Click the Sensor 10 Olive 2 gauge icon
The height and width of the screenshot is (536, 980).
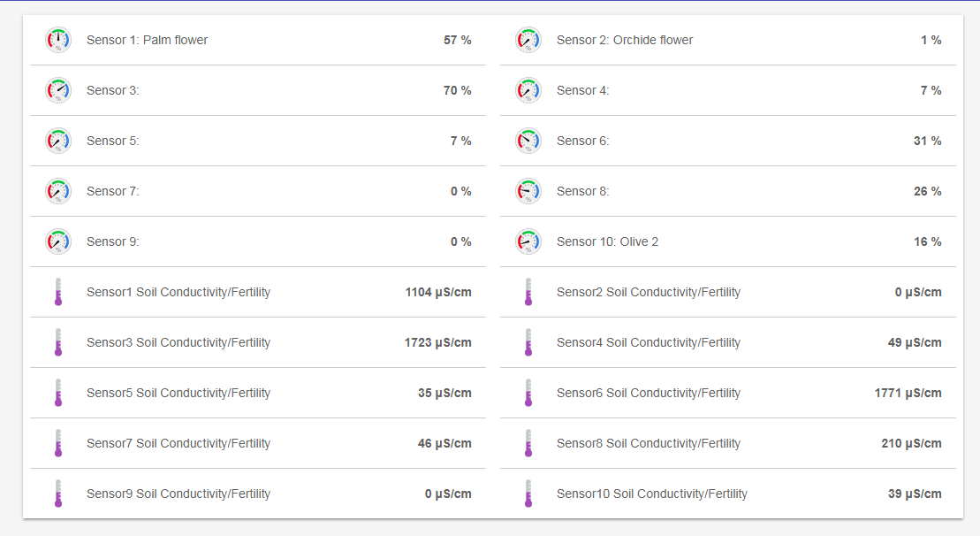[528, 241]
